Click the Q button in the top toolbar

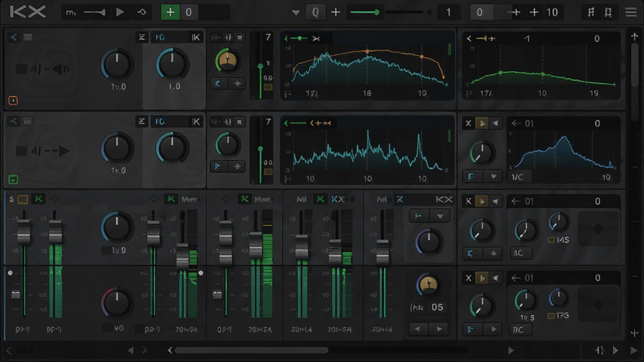(316, 13)
